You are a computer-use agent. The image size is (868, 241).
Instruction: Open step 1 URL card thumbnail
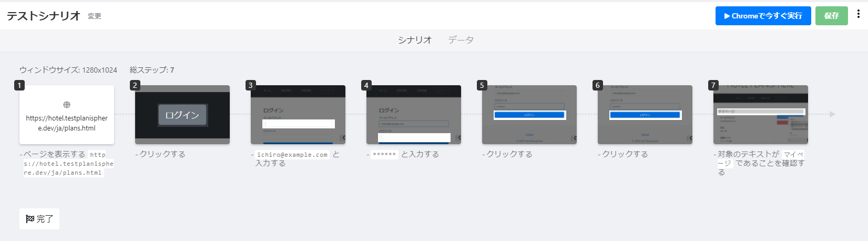click(67, 115)
